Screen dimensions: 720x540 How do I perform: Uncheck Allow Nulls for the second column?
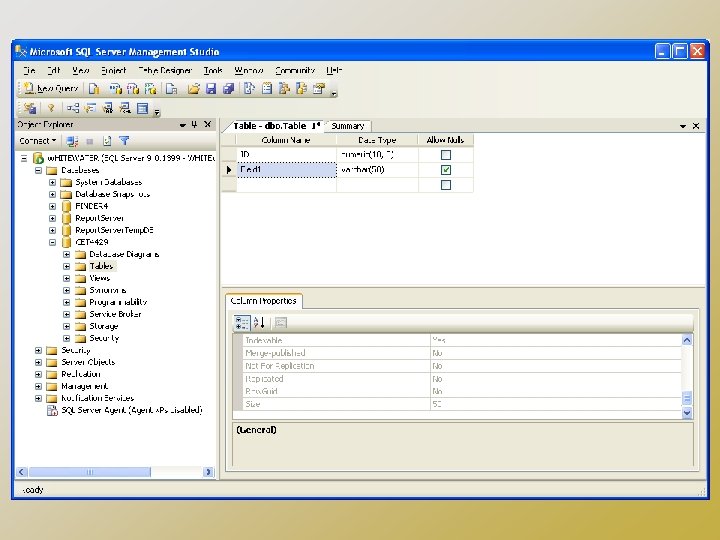tap(446, 170)
